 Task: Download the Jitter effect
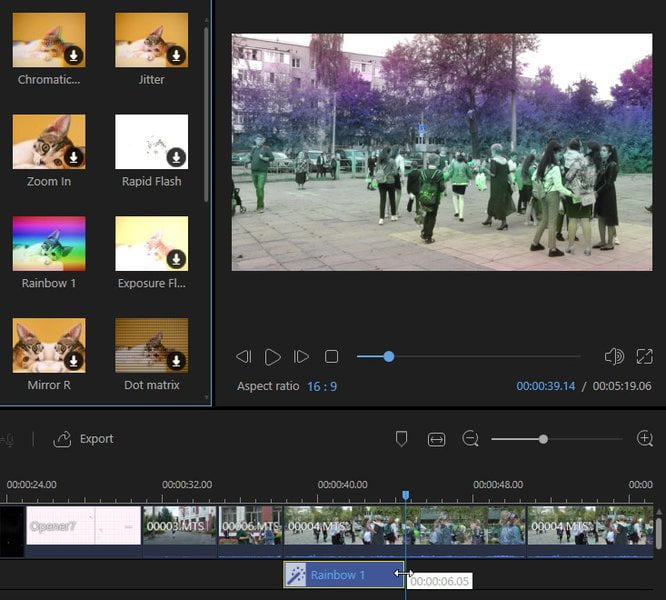coord(176,55)
